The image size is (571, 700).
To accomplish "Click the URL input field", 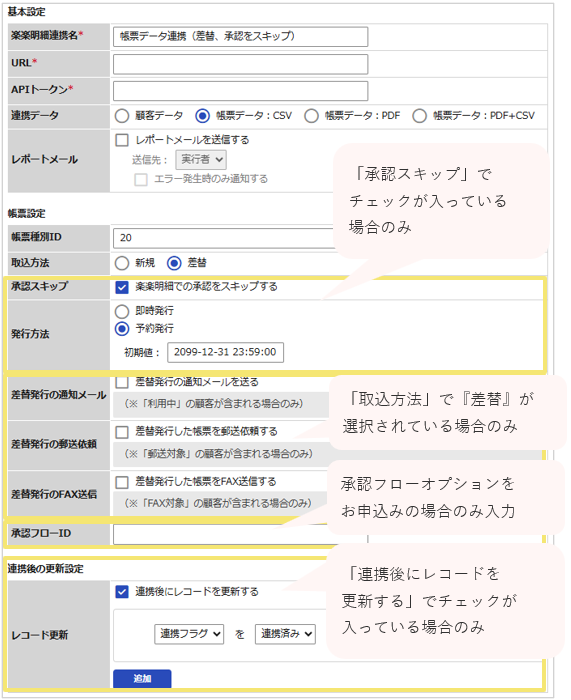I will click(x=240, y=64).
